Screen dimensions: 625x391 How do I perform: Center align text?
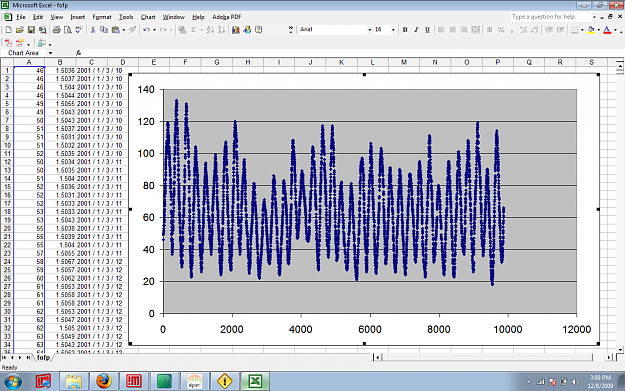pyautogui.click(x=452, y=30)
